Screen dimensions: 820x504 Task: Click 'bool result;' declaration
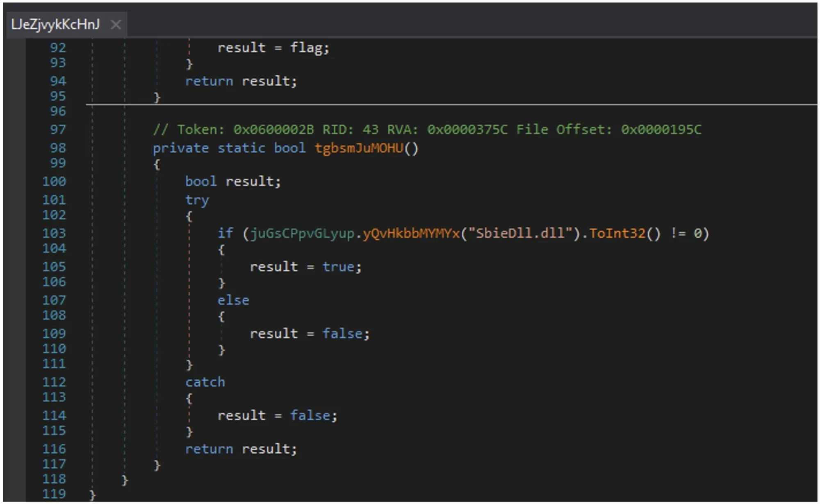[233, 181]
